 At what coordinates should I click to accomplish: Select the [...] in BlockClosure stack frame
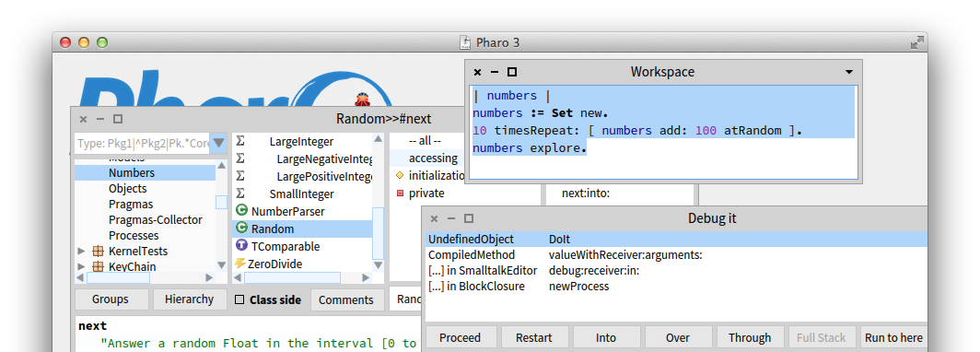677,287
